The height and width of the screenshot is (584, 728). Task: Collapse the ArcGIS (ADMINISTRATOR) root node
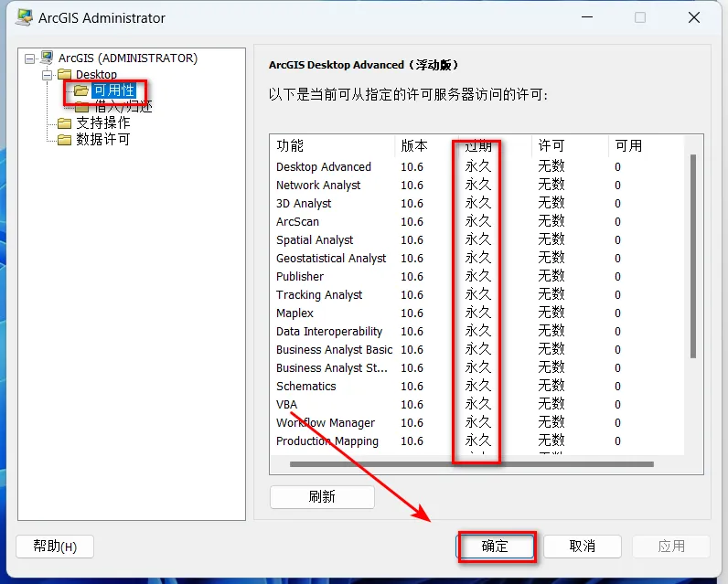point(29,58)
